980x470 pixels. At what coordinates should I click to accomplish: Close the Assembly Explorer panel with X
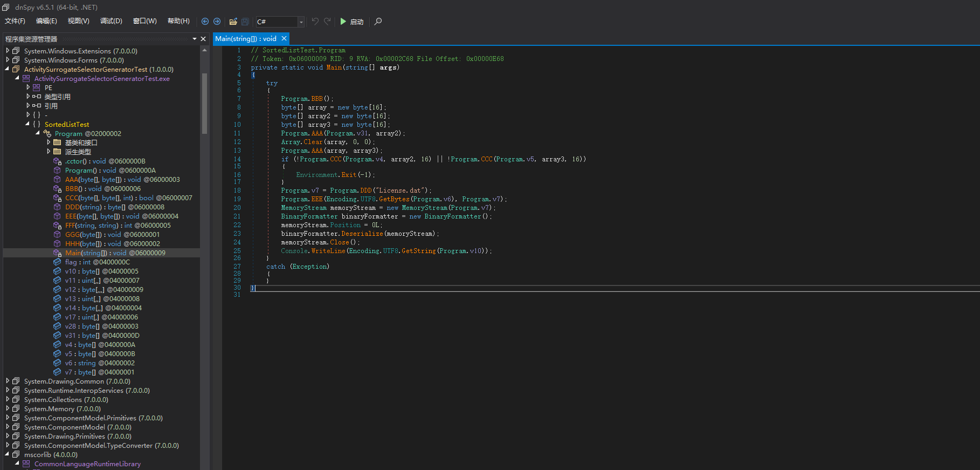(203, 39)
